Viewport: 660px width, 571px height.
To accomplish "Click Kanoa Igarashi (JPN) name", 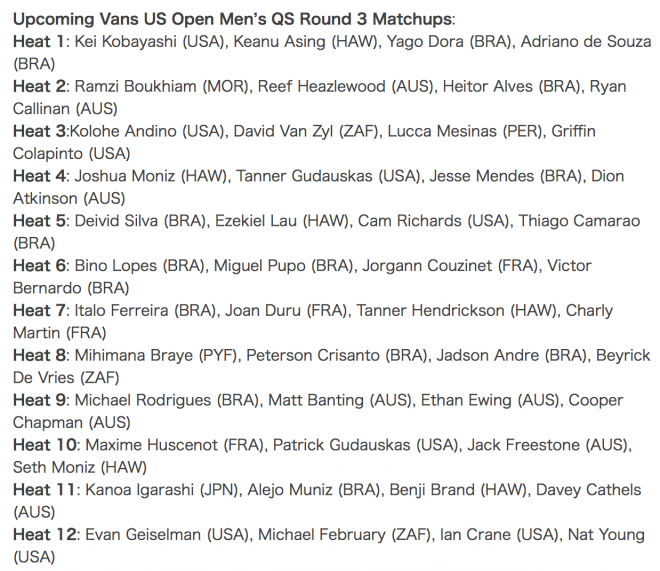I will tap(162, 490).
